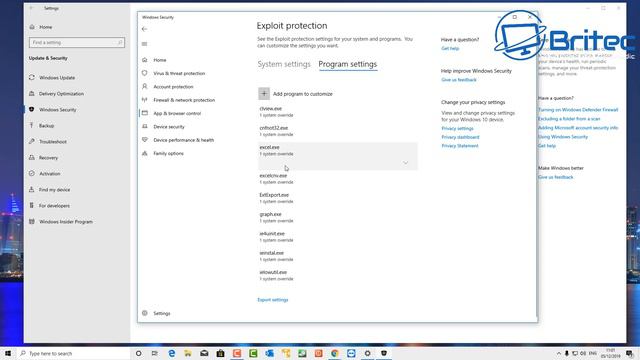Click Give us feedback in Settings window
The image size is (640, 360).
[x=556, y=177]
